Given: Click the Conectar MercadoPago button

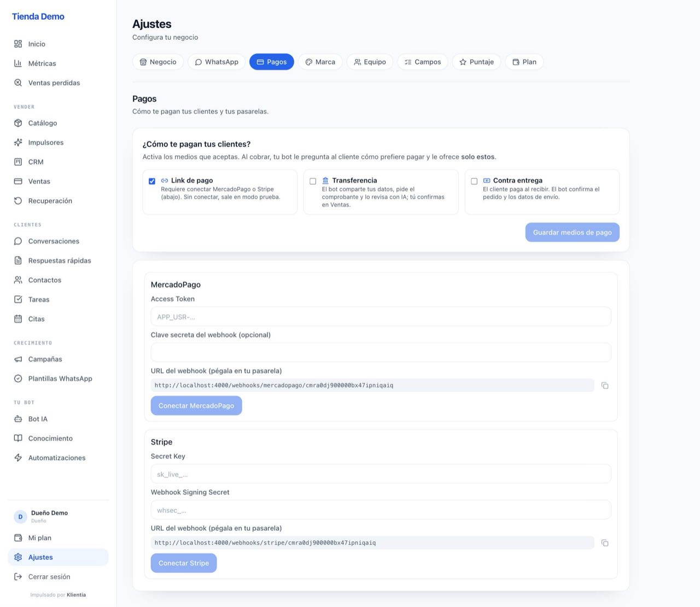Looking at the screenshot, I should point(196,406).
